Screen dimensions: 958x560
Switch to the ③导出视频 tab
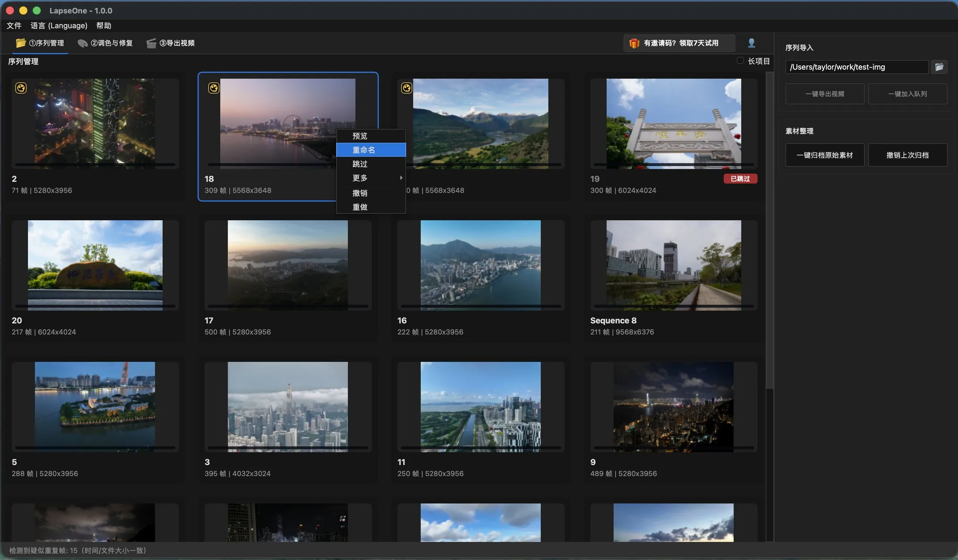coord(171,43)
